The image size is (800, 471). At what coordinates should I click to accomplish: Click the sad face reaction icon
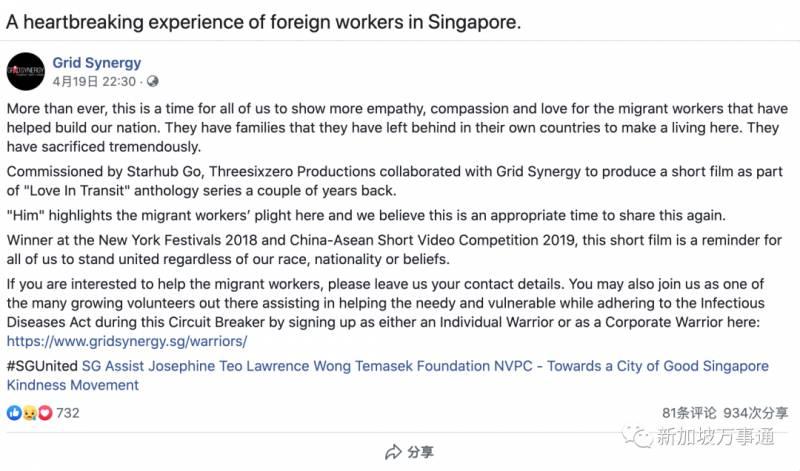coord(28,413)
